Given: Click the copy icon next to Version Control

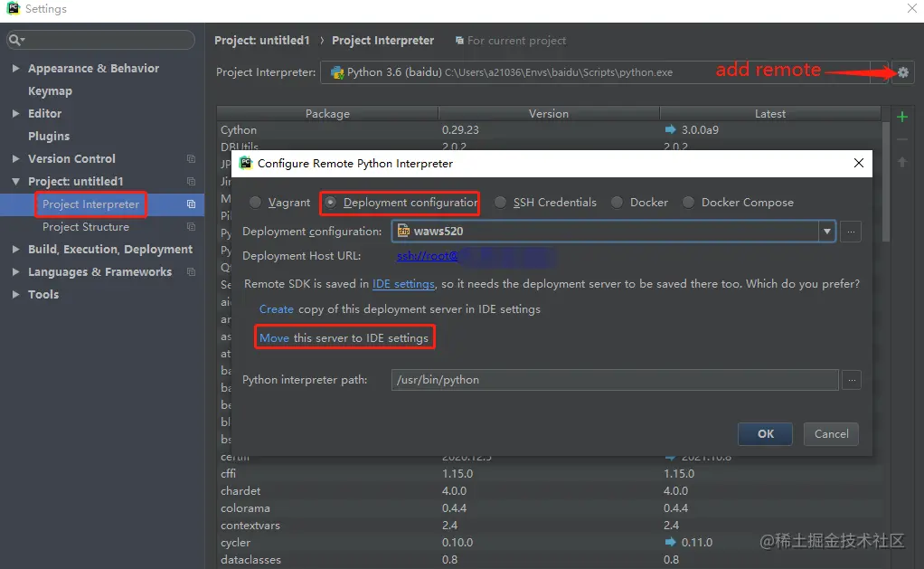Looking at the screenshot, I should [x=191, y=158].
